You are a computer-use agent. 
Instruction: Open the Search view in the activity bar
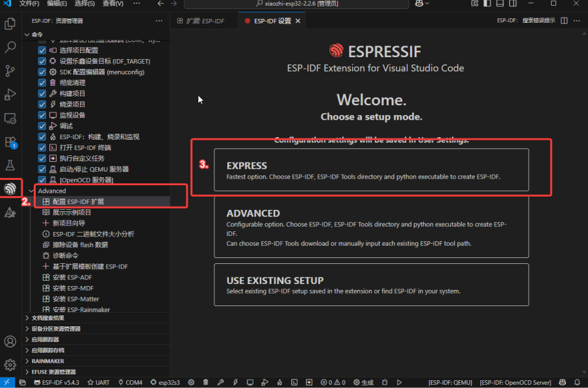(10, 47)
